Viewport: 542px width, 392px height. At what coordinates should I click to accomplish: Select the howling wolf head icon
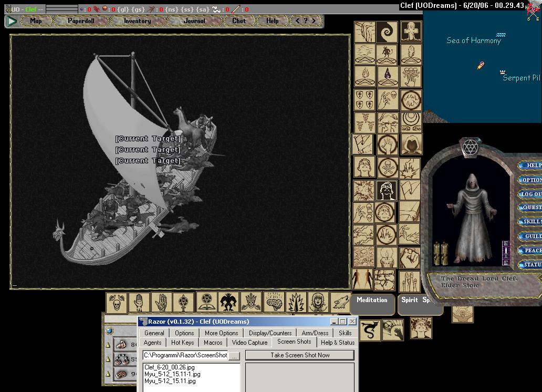coord(340,302)
